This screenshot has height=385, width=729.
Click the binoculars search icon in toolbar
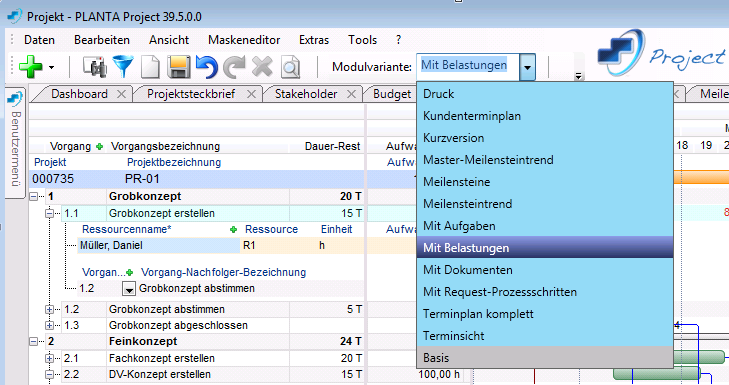pyautogui.click(x=95, y=67)
